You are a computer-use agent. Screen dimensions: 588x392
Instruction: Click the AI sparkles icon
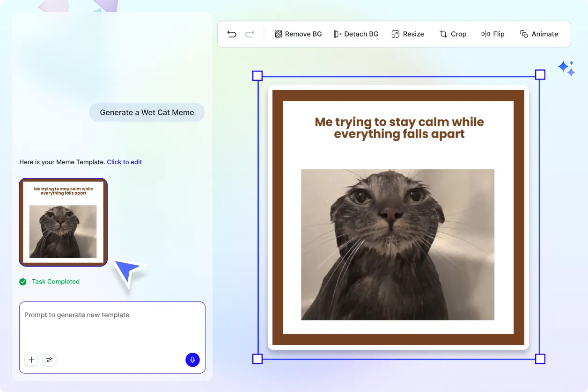[566, 68]
